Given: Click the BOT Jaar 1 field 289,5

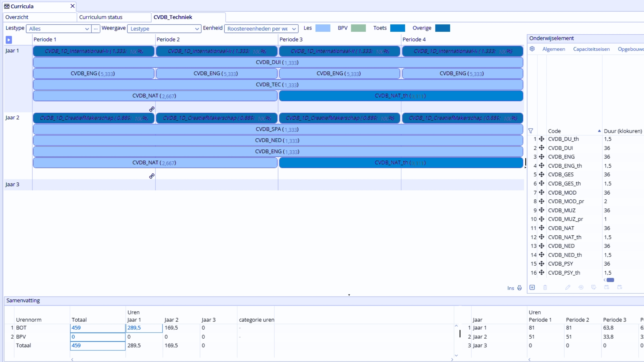Looking at the screenshot, I should click(x=144, y=328).
